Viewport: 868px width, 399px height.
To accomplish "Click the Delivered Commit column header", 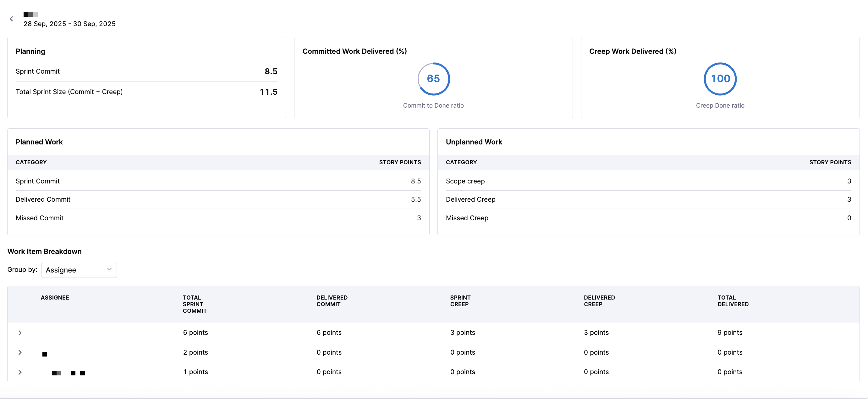I will (332, 301).
